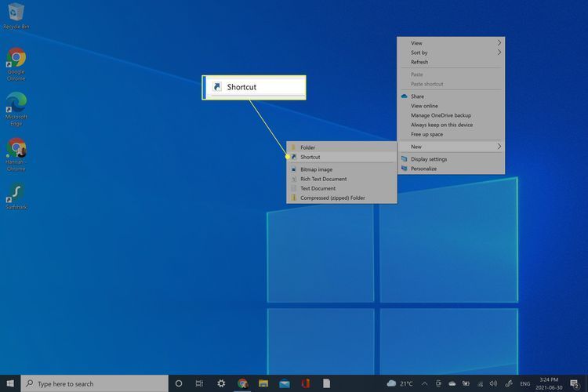Open the Recycle Bin desktop icon

pyautogui.click(x=15, y=13)
